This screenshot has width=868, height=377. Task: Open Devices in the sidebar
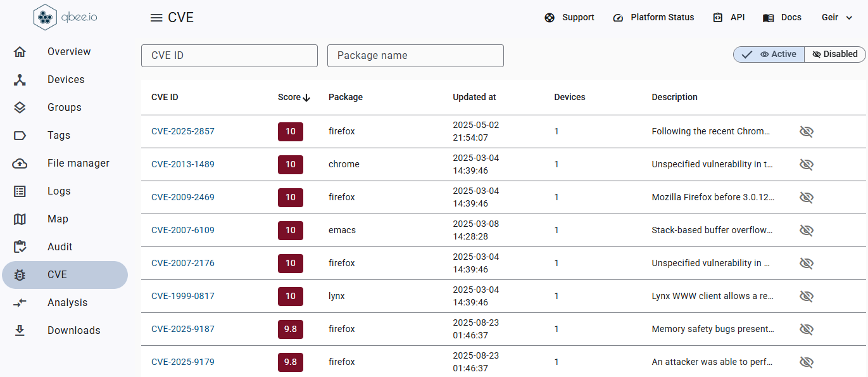(66, 80)
